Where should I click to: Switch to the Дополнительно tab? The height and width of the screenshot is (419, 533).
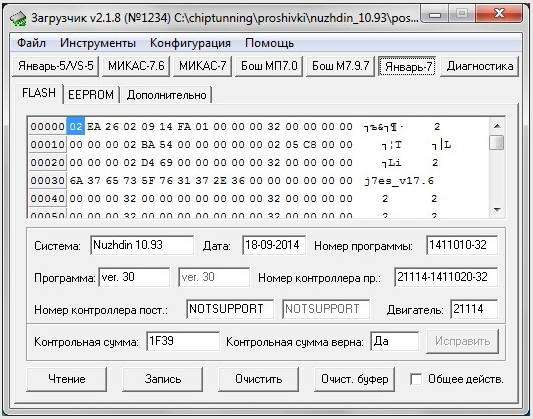point(166,94)
